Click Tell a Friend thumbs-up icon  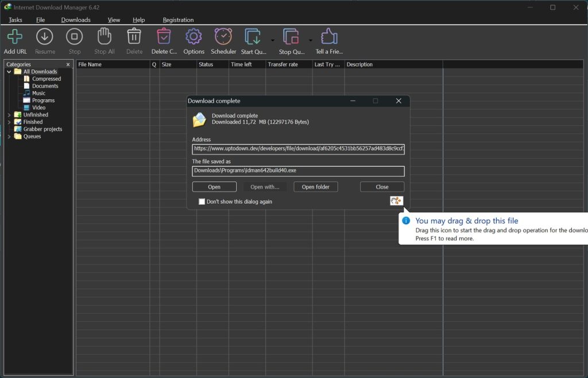pyautogui.click(x=329, y=36)
